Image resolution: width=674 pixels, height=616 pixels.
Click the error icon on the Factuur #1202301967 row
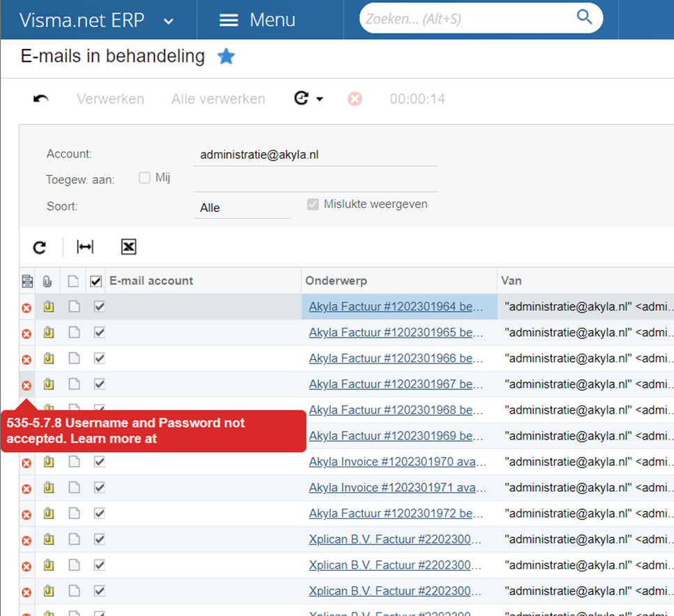tap(27, 386)
